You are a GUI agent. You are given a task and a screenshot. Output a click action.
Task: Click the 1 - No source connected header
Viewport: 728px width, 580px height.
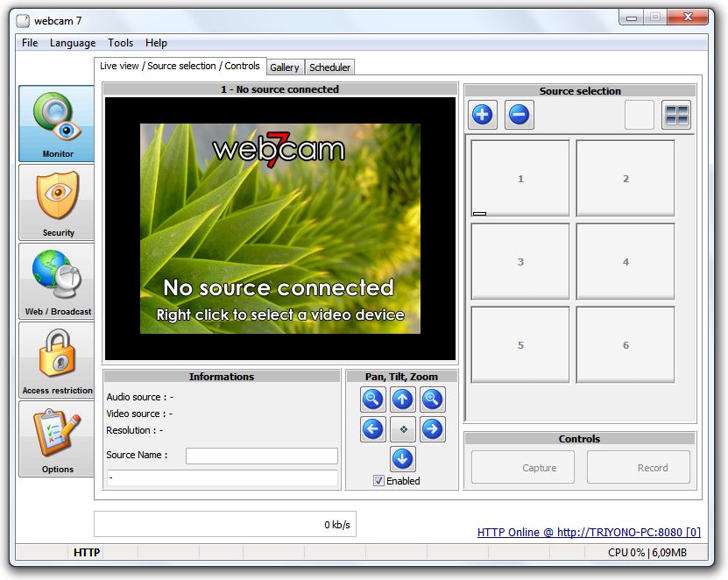click(x=280, y=89)
